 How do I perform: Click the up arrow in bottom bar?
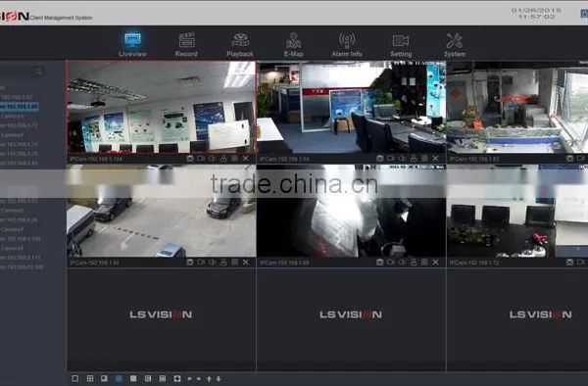tap(209, 378)
